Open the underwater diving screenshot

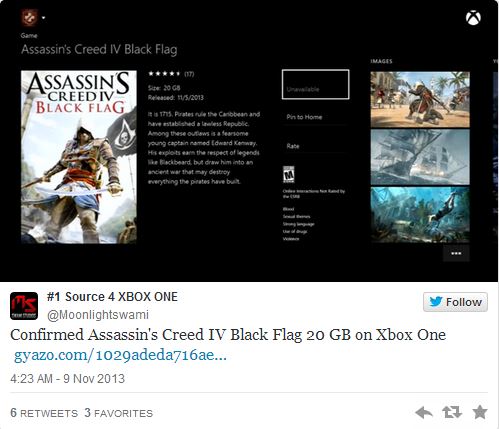point(420,214)
